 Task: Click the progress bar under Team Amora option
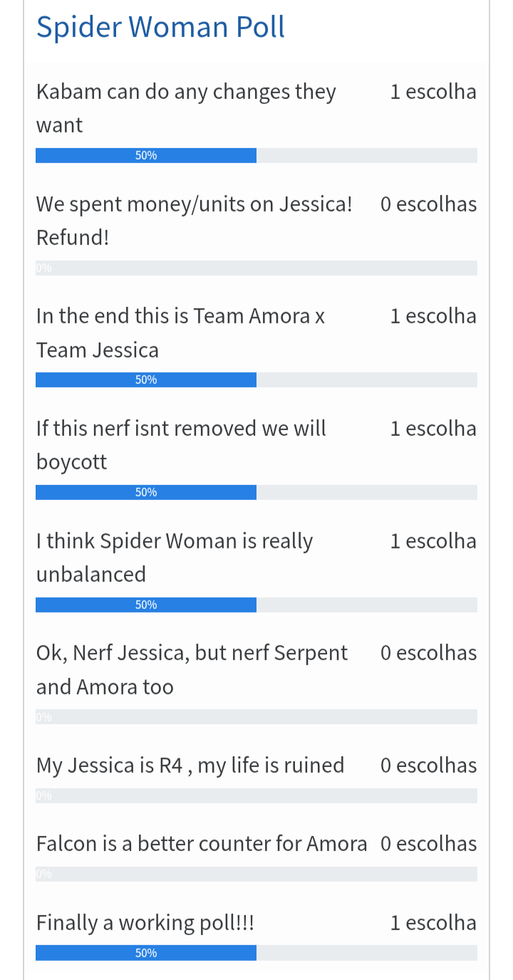pyautogui.click(x=256, y=380)
